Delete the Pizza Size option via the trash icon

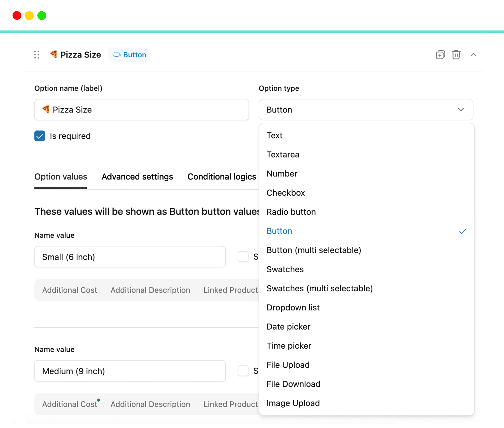tap(456, 55)
